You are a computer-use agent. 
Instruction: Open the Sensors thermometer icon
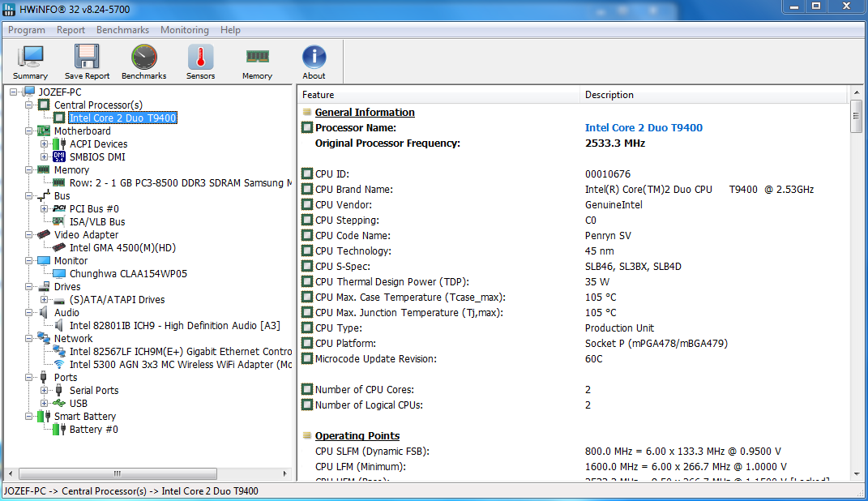point(200,62)
